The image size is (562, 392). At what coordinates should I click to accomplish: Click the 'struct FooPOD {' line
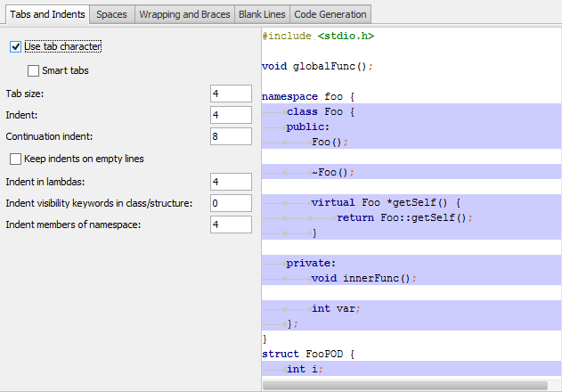[x=308, y=354]
